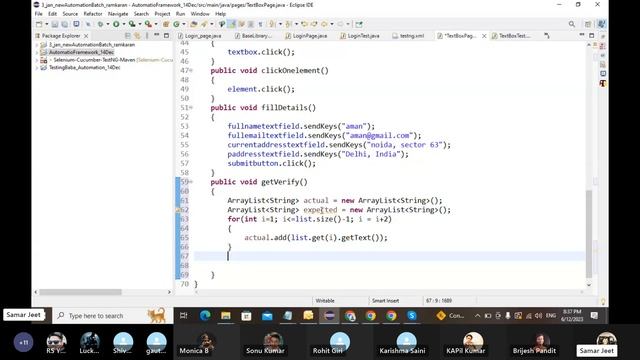Click the Search flashlight toolbar icon

204,24
